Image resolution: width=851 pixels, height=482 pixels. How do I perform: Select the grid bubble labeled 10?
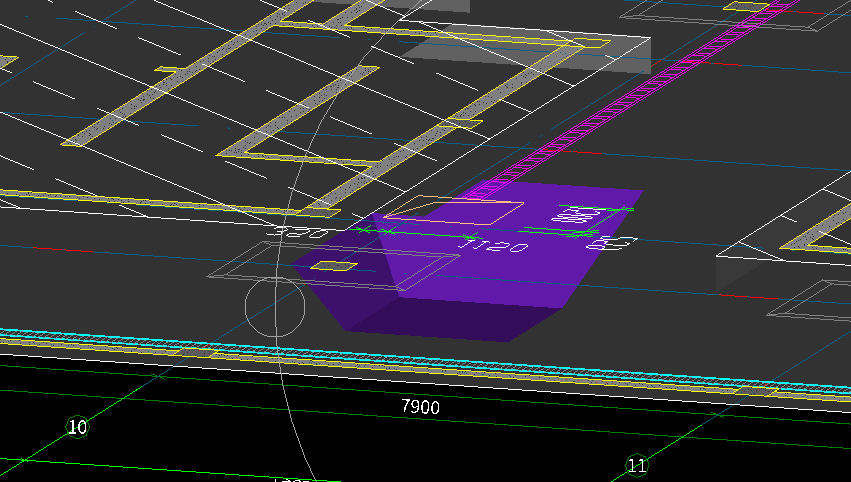(x=77, y=427)
